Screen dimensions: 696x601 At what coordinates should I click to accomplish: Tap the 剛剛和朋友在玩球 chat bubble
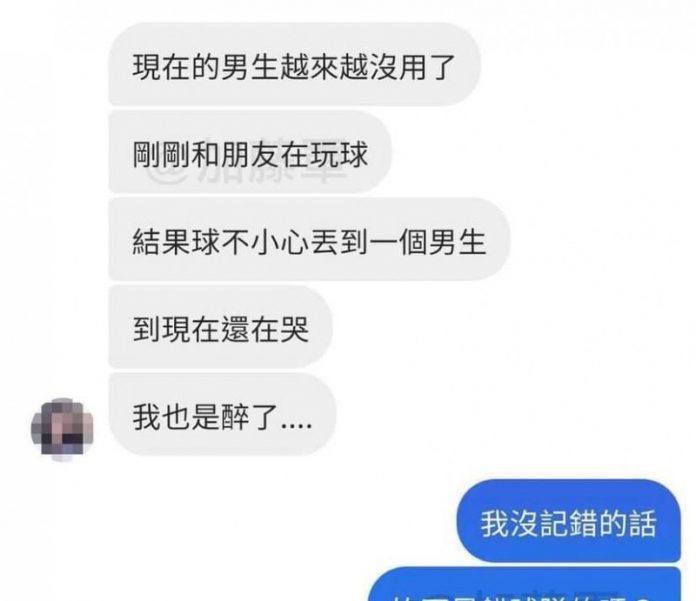pyautogui.click(x=250, y=152)
